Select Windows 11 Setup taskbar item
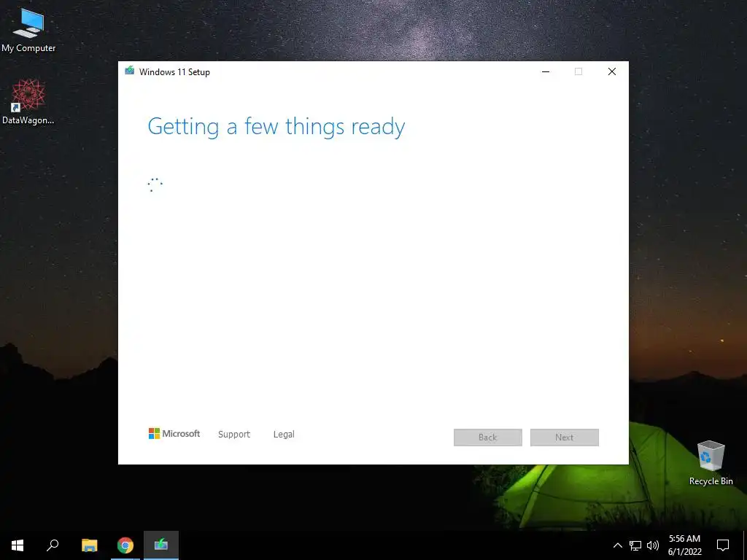Viewport: 747px width, 560px height. [x=161, y=545]
